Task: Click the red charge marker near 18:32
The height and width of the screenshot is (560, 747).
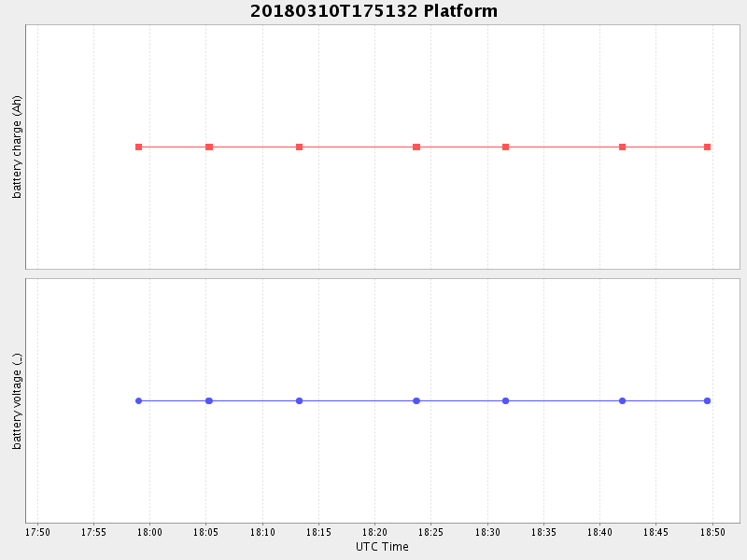Action: [505, 147]
